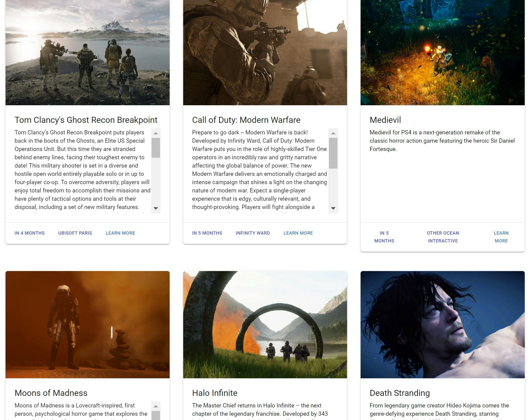Click the scrollbar track in Ghost Recon description
Viewport: 532px width, 420px height.
point(156,176)
